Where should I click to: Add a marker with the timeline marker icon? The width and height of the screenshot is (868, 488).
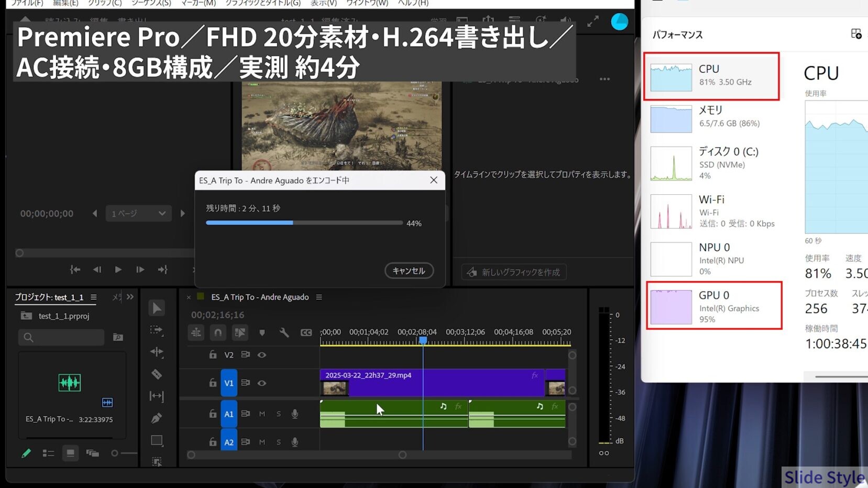tap(262, 332)
